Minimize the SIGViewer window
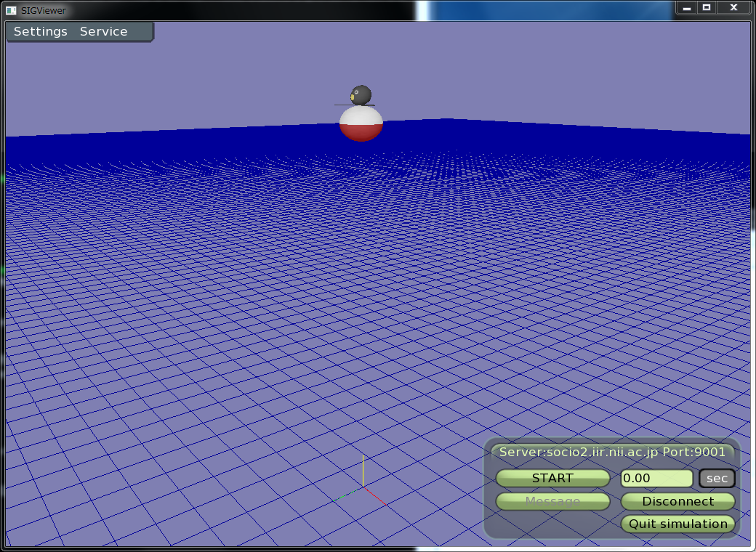756x552 pixels. [x=685, y=7]
